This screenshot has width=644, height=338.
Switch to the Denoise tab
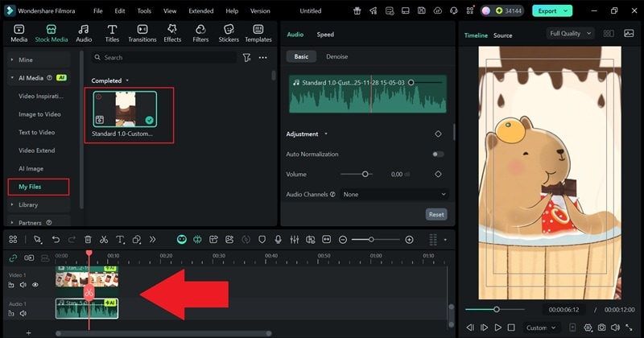tap(336, 56)
